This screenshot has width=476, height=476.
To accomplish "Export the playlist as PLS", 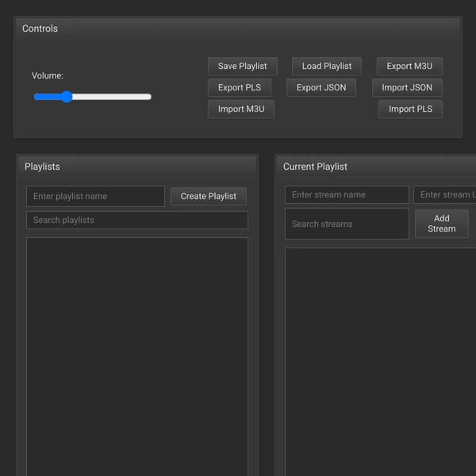I will point(240,87).
